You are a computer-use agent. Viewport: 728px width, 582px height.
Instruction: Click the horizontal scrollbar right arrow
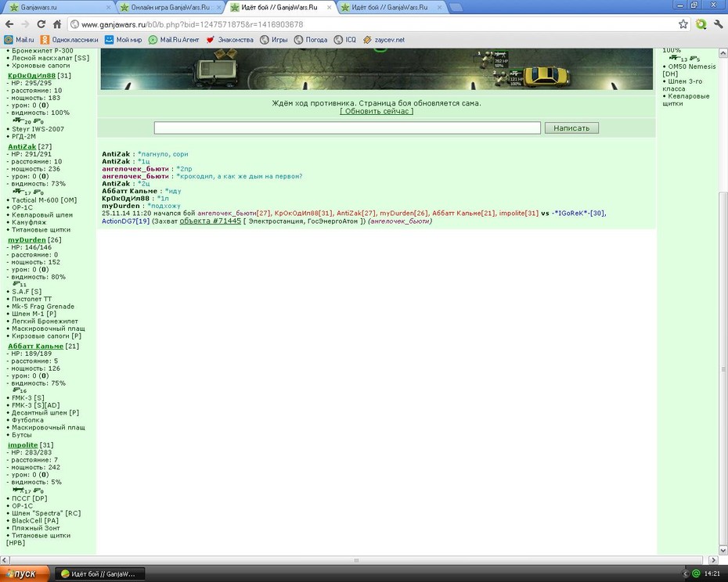click(714, 560)
